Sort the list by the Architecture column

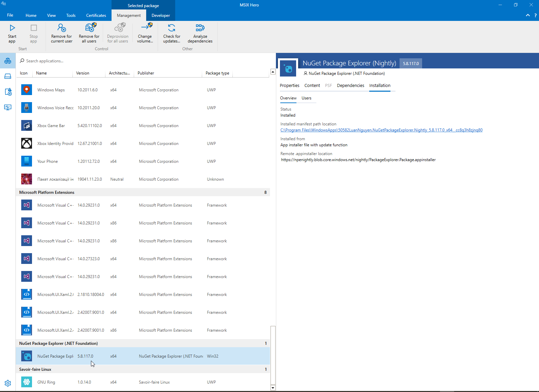(x=120, y=73)
